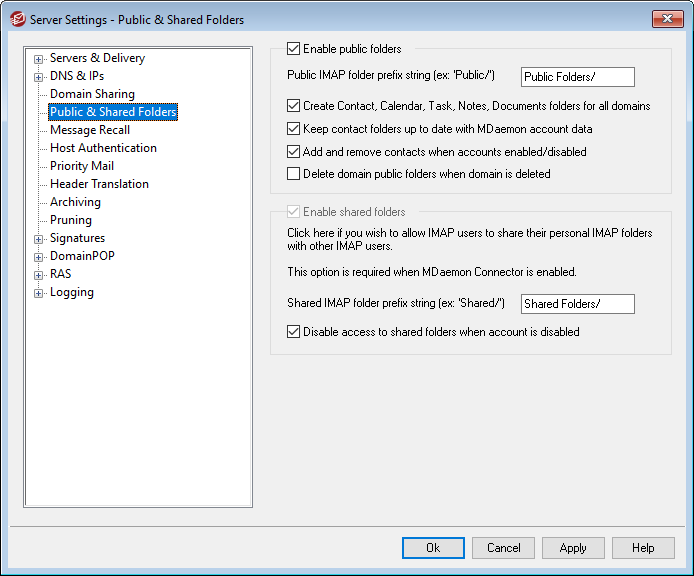The height and width of the screenshot is (576, 694).
Task: Click the Apply button
Action: tap(573, 548)
